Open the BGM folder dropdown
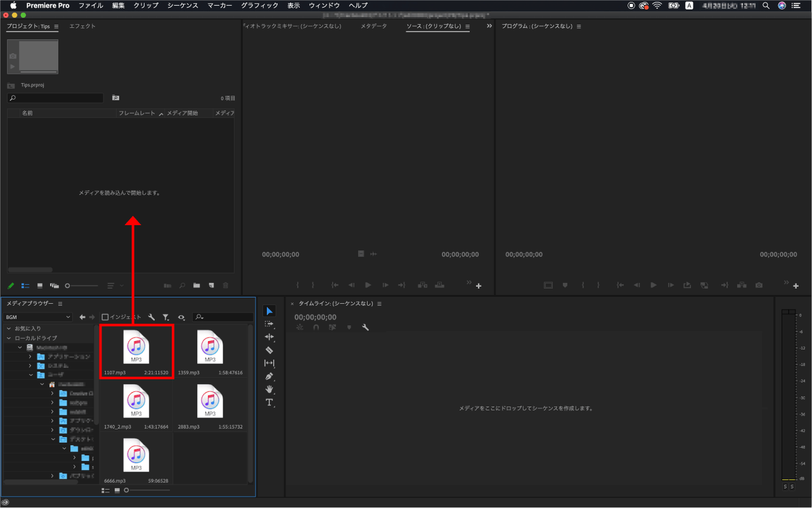 pos(39,317)
